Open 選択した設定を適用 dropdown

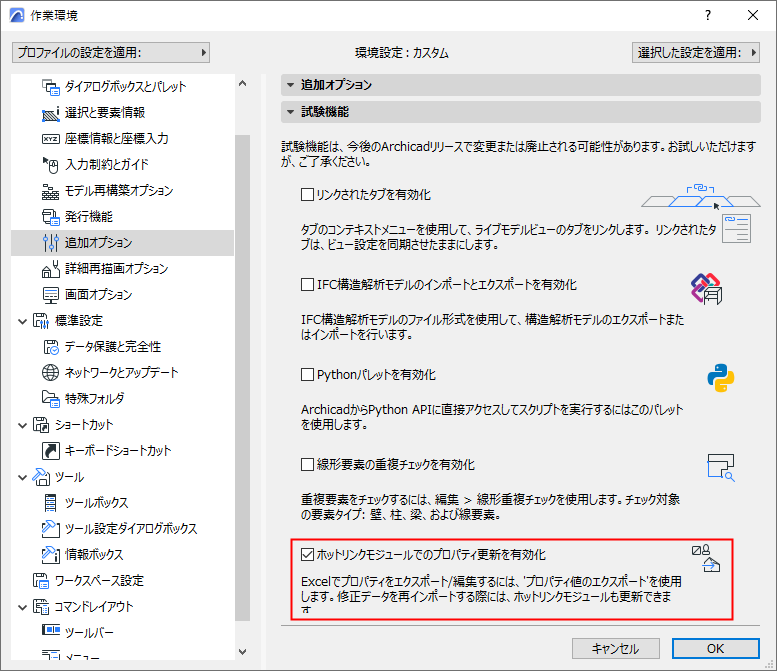[x=696, y=53]
